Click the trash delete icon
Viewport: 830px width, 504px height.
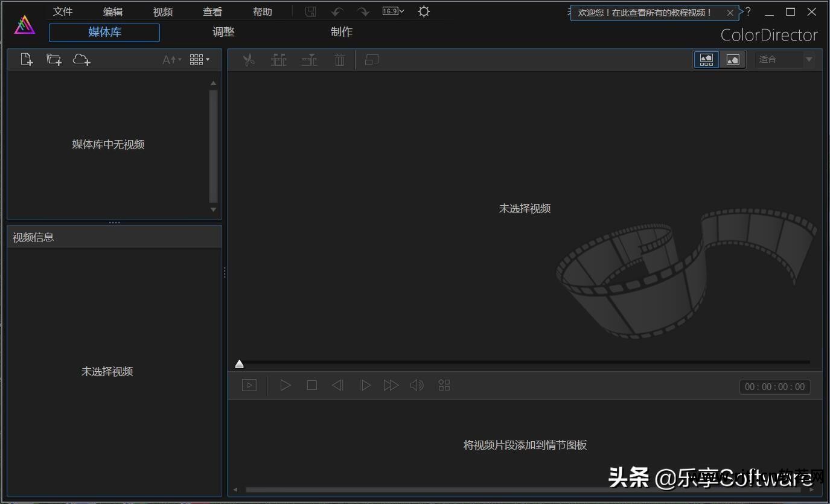coord(340,60)
